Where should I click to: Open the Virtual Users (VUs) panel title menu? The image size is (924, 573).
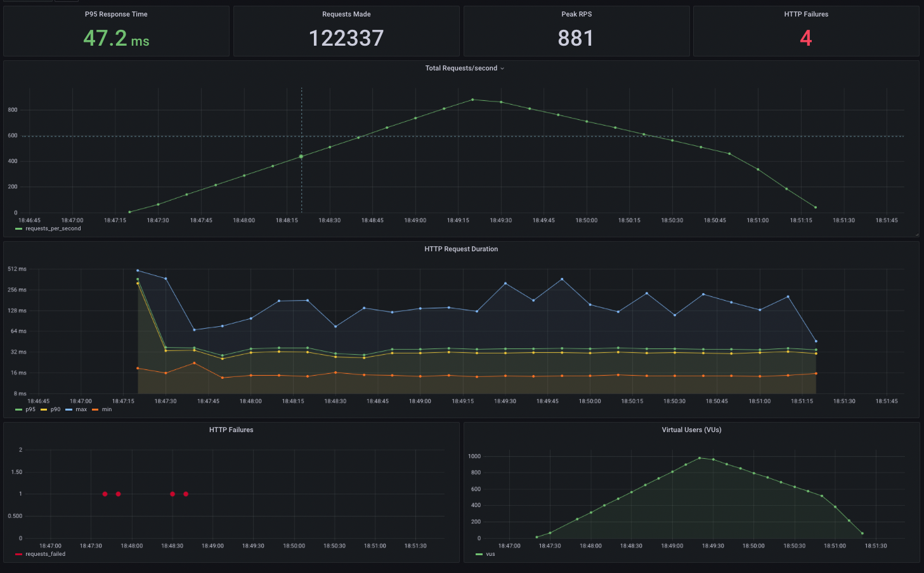tap(691, 430)
